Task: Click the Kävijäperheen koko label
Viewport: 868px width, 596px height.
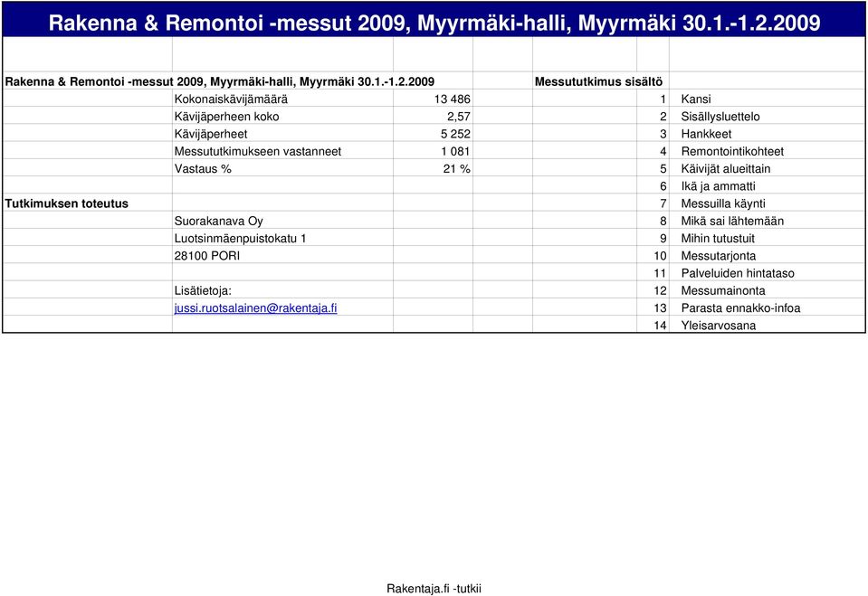Action: tap(226, 117)
